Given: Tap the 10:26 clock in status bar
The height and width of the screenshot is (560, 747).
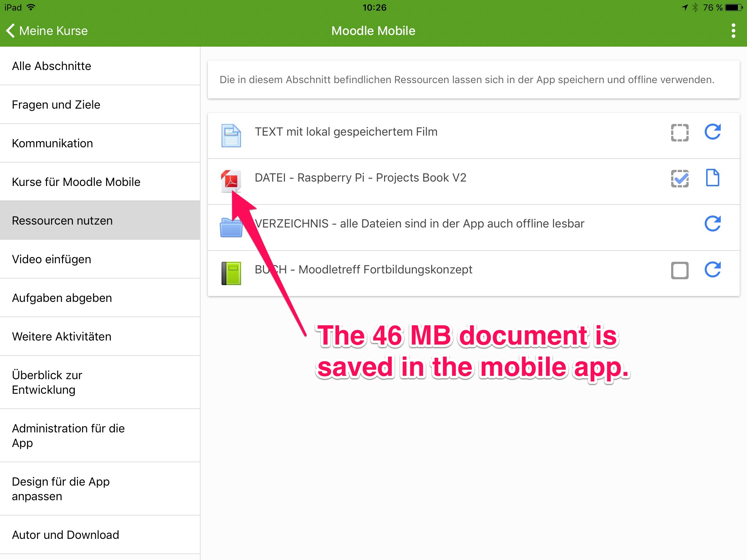Looking at the screenshot, I should pyautogui.click(x=374, y=8).
